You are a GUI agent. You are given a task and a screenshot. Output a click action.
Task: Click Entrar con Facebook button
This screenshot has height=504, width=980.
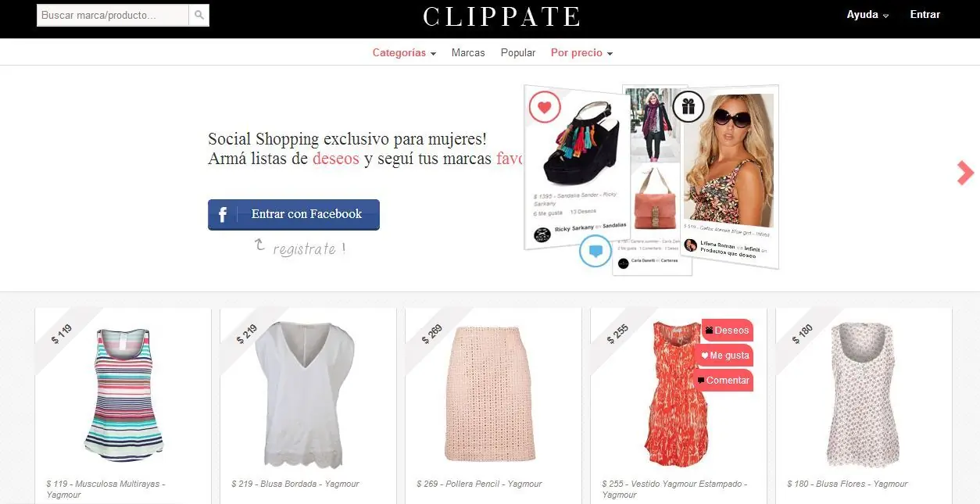(294, 214)
